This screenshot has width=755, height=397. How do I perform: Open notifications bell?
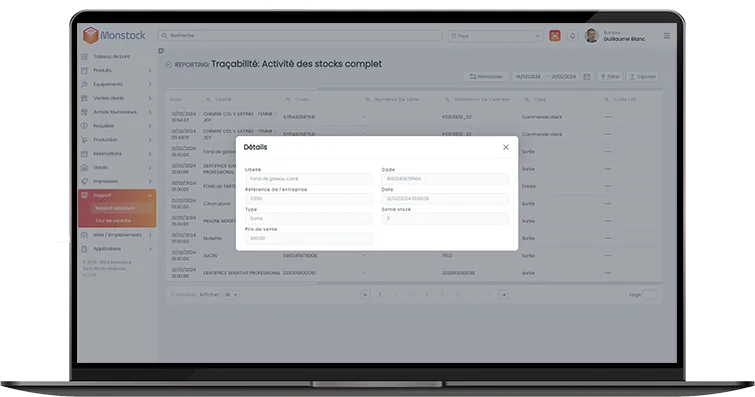(x=573, y=36)
